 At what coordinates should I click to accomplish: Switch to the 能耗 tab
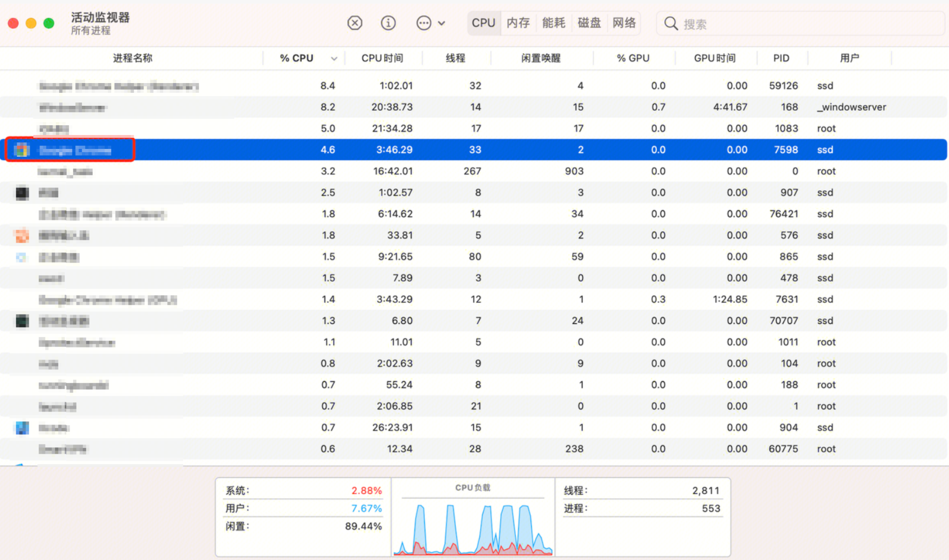[x=553, y=23]
